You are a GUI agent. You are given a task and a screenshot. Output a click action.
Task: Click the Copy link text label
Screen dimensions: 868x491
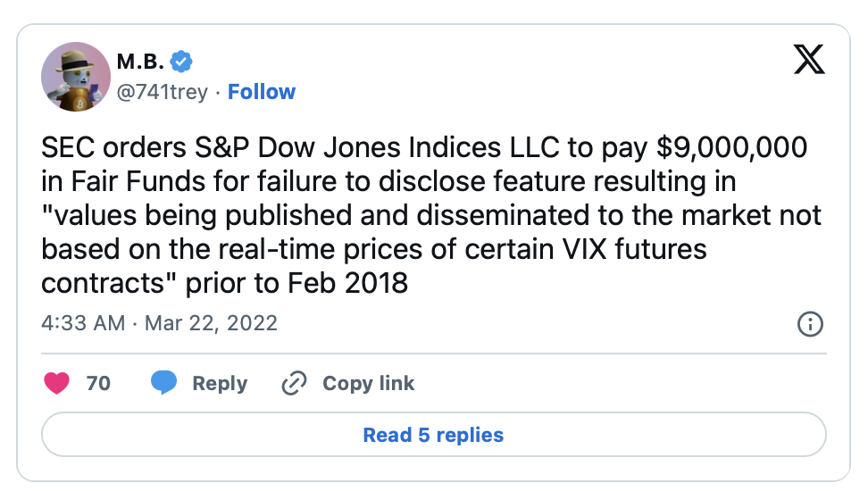coord(368,383)
